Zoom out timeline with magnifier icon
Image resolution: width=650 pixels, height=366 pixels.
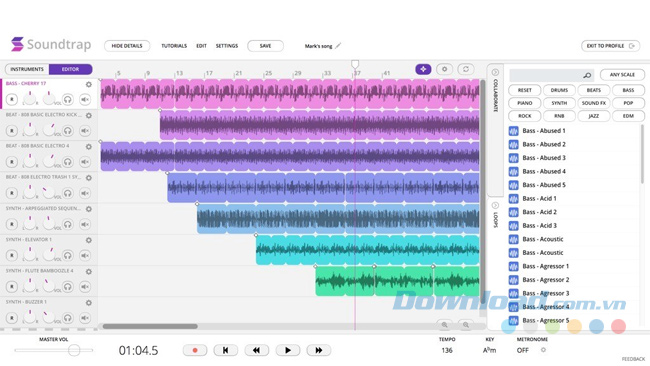click(444, 325)
